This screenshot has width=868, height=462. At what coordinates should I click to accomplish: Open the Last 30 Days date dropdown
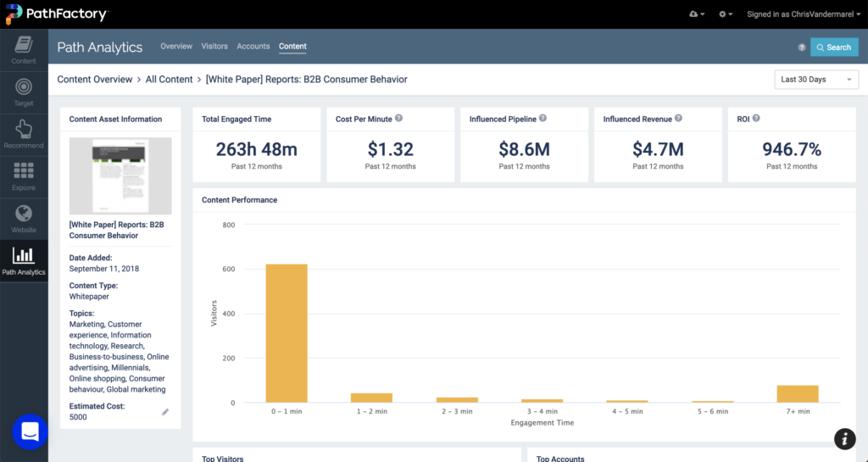(x=816, y=80)
